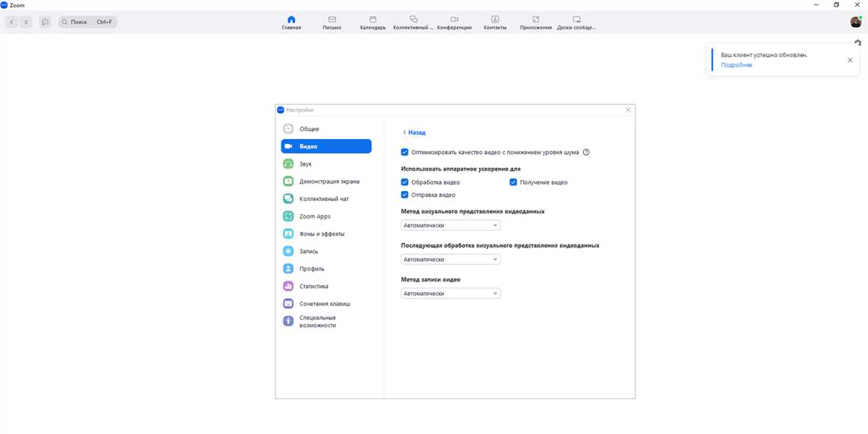Open the profile avatar in top right

click(x=856, y=22)
